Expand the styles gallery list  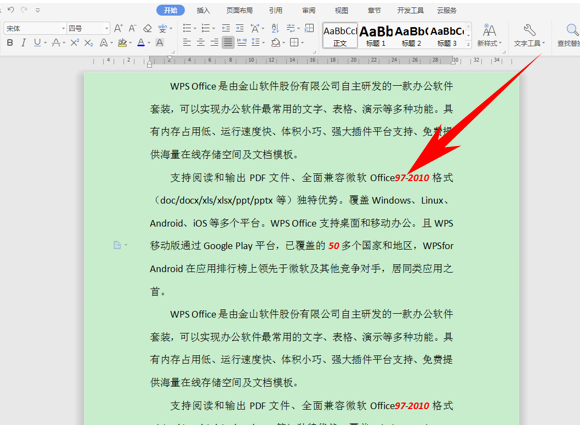point(468,44)
